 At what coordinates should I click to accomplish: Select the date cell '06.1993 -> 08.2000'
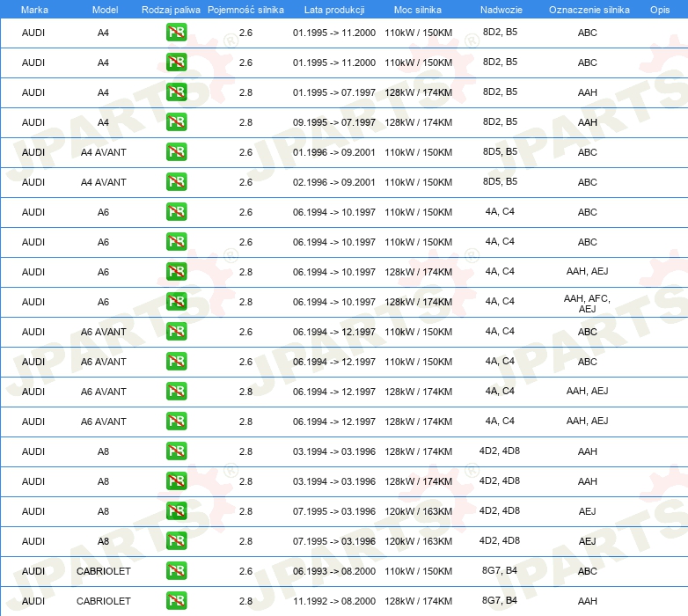[x=334, y=571]
